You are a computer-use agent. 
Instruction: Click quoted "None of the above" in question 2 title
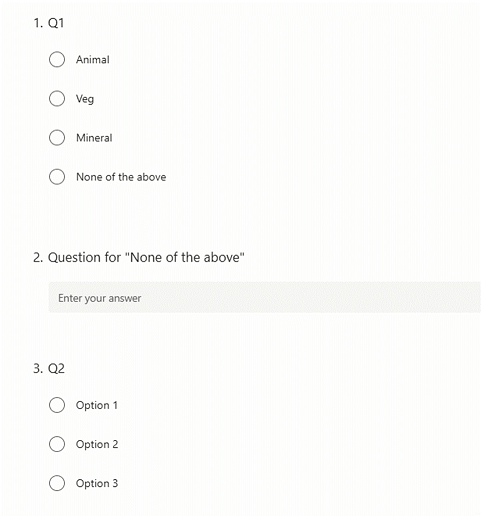coord(185,257)
